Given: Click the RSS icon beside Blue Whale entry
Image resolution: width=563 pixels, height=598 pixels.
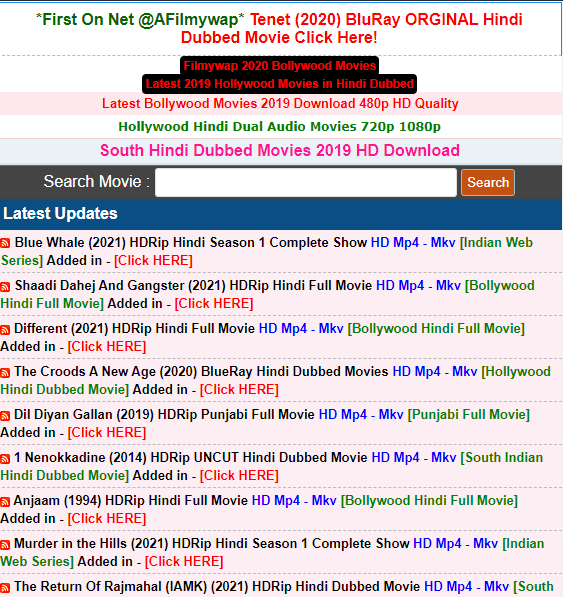Looking at the screenshot, I should 5,243.
